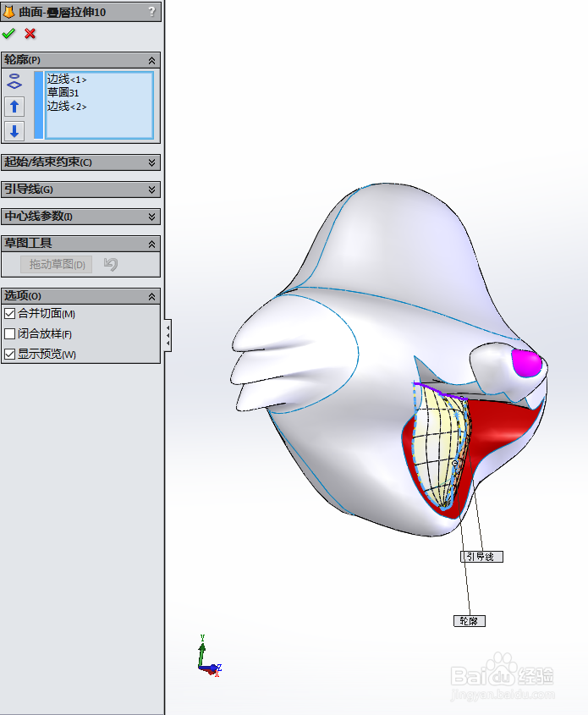588x715 pixels.
Task: Cancel the loft with red X
Action: pyautogui.click(x=30, y=34)
